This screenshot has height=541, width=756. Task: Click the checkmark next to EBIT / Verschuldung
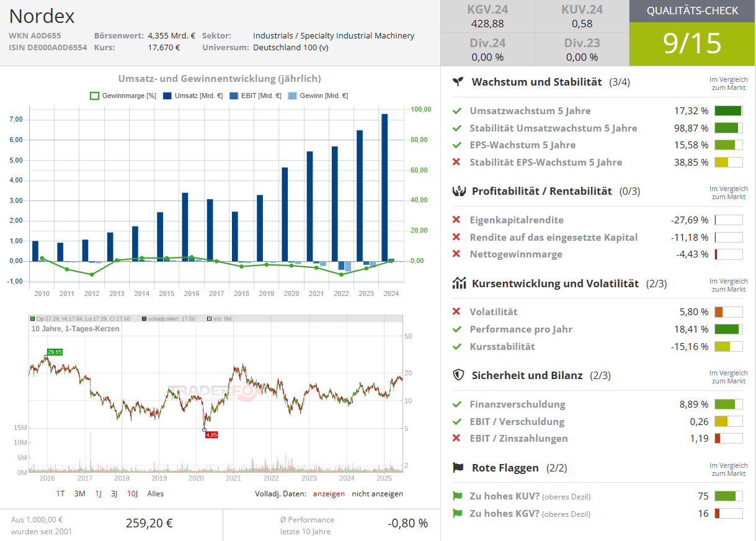[457, 421]
